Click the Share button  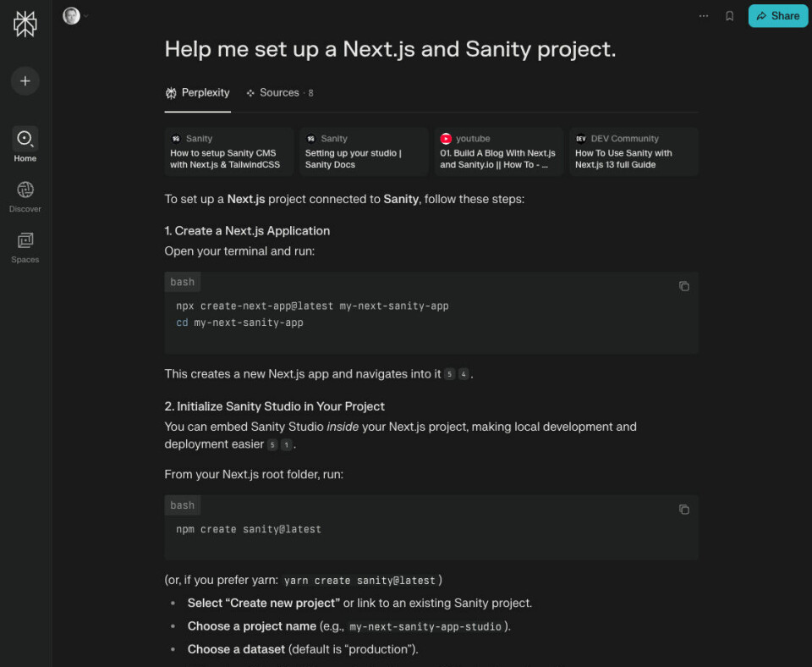click(778, 16)
